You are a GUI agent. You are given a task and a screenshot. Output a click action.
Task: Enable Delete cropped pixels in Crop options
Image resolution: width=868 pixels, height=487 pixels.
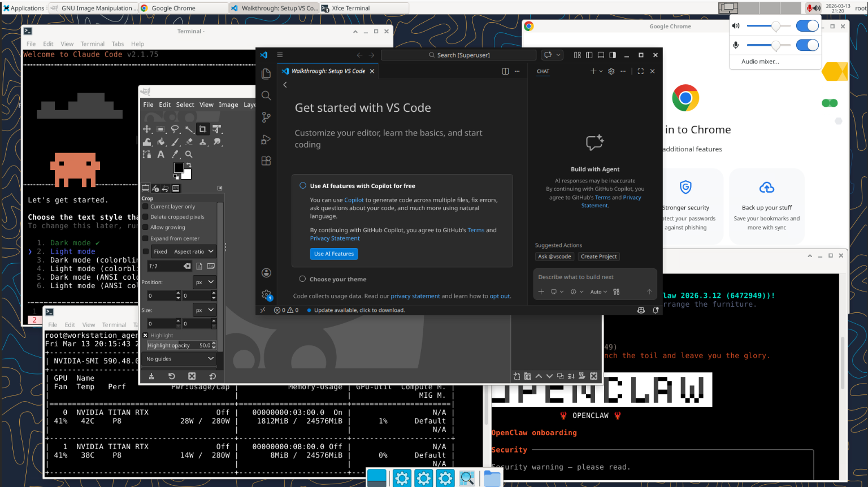point(146,216)
